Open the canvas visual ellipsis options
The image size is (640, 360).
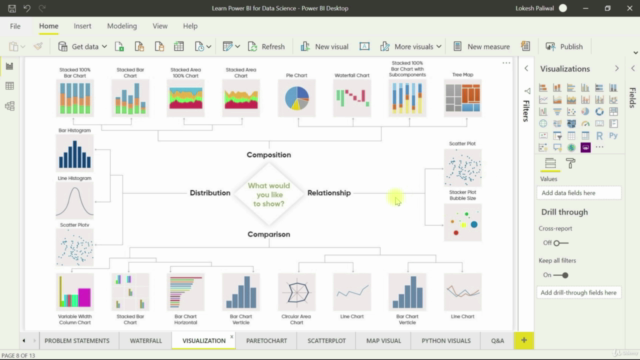pyautogui.click(x=506, y=63)
